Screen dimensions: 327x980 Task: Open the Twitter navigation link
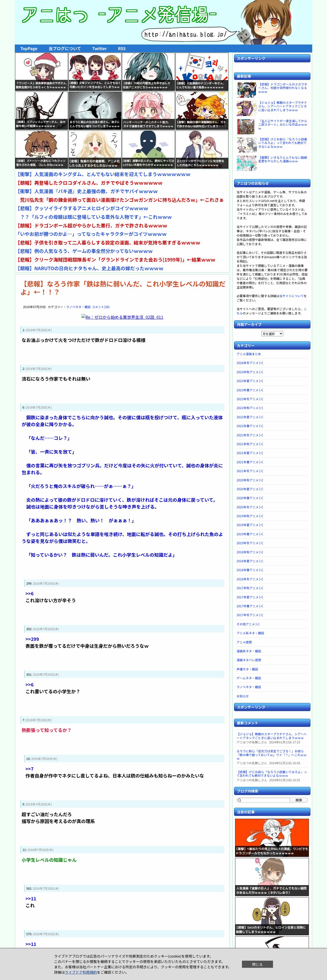pyautogui.click(x=99, y=49)
